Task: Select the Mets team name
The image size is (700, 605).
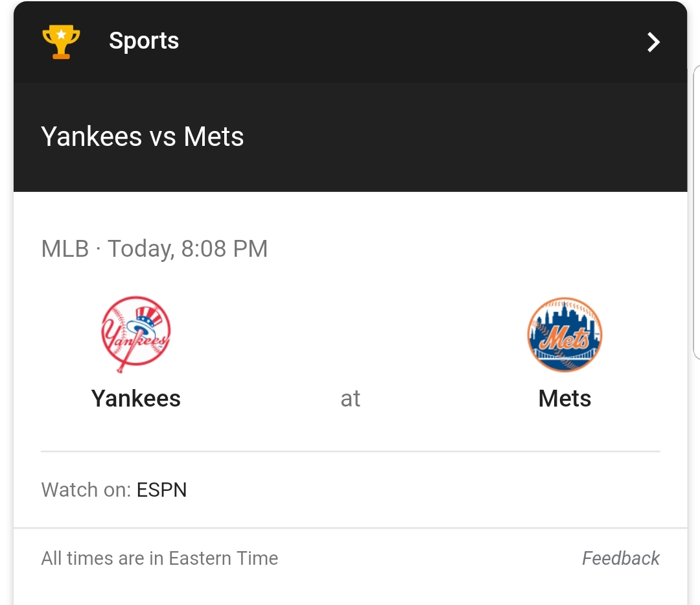Action: click(565, 398)
